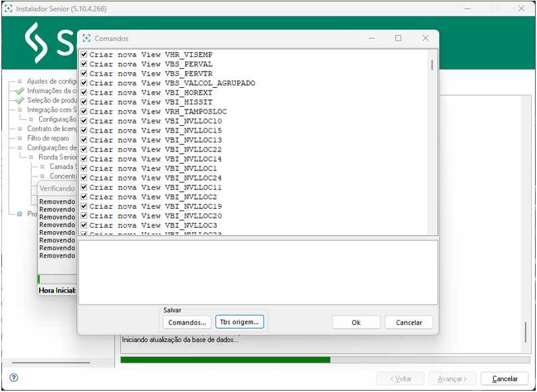The width and height of the screenshot is (537, 392).
Task: Select Configurações de tree item
Action: [52, 148]
